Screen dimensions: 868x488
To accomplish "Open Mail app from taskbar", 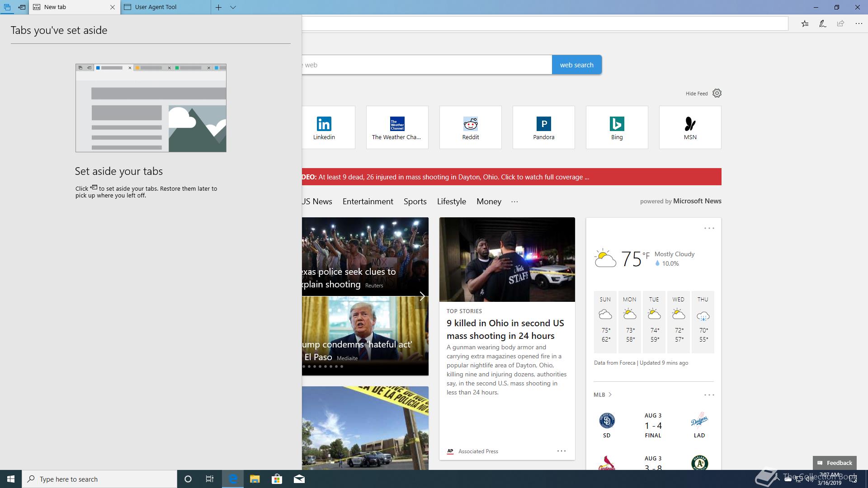I will [x=299, y=479].
